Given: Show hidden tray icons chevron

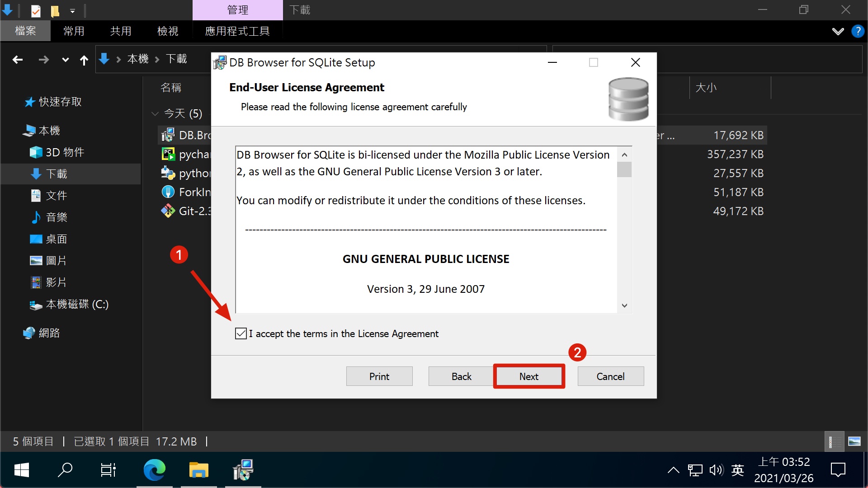Looking at the screenshot, I should [x=674, y=470].
